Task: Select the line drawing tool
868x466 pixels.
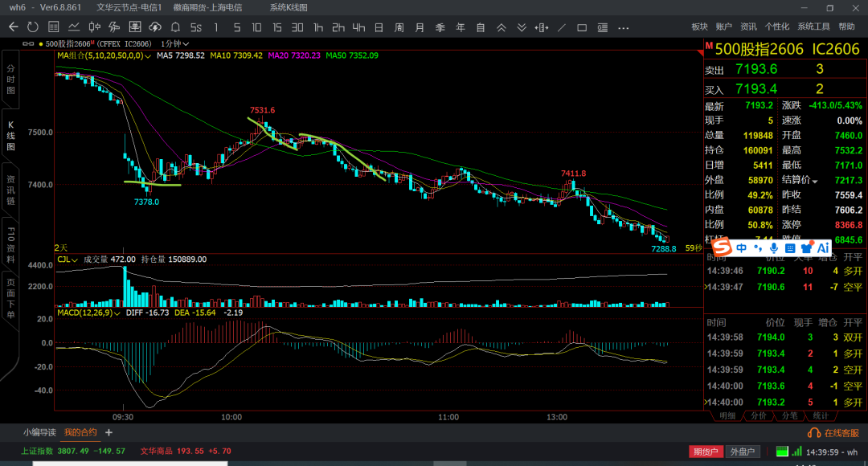Action: coord(561,27)
